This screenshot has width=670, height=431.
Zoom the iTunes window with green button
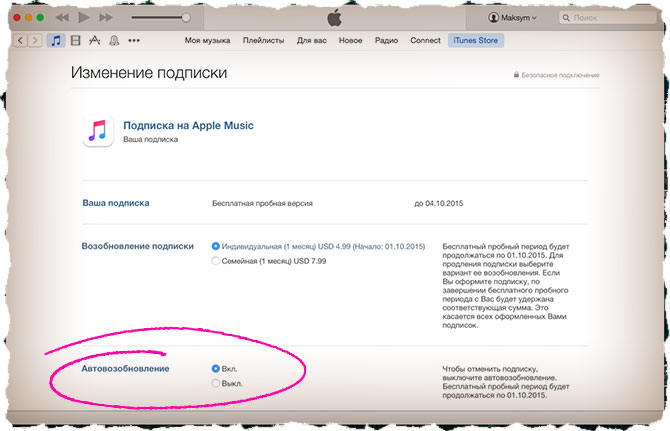pos(40,18)
